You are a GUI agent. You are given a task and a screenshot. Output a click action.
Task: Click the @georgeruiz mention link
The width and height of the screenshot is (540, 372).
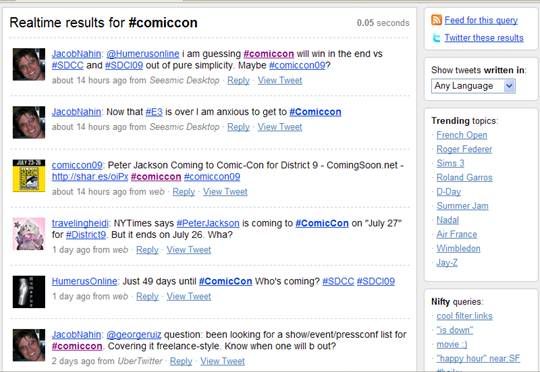point(134,334)
